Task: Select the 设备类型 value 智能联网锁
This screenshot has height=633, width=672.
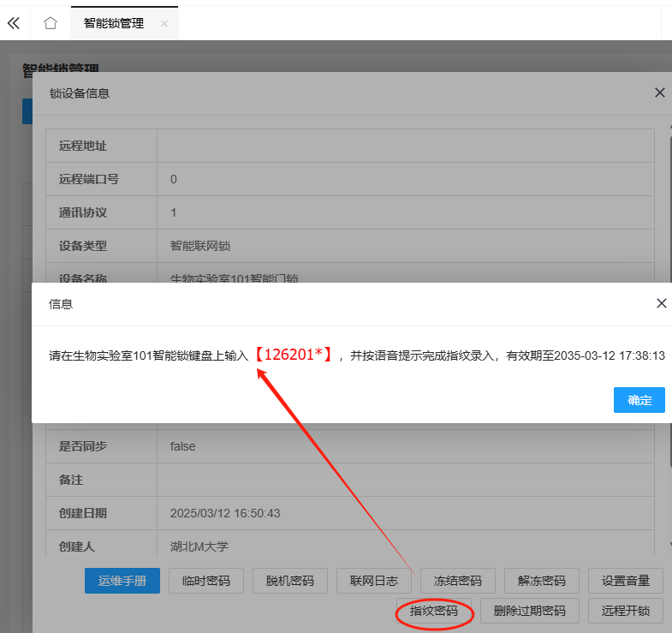Action: pos(200,246)
